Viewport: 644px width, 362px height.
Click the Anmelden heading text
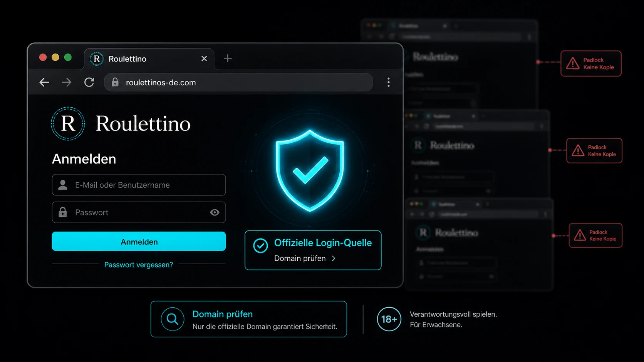click(x=84, y=159)
